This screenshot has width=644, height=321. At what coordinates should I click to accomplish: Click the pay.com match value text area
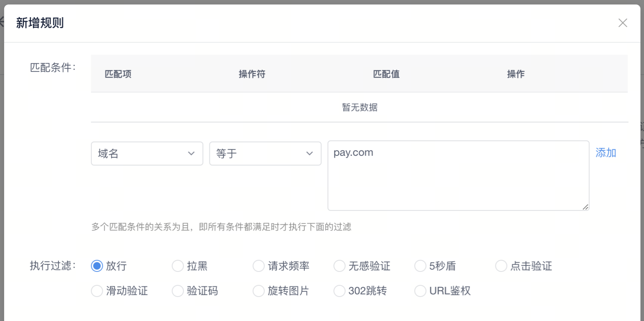(x=458, y=175)
